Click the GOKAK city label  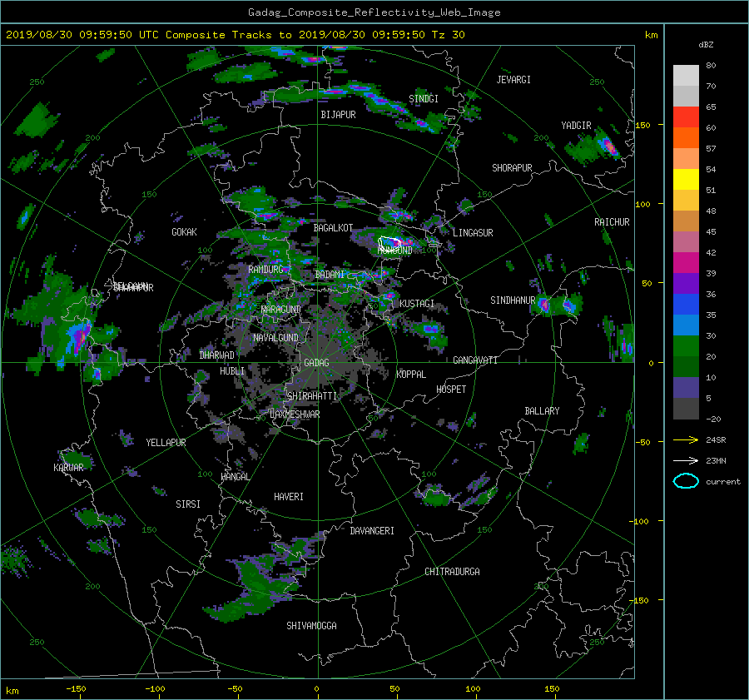pyautogui.click(x=185, y=231)
